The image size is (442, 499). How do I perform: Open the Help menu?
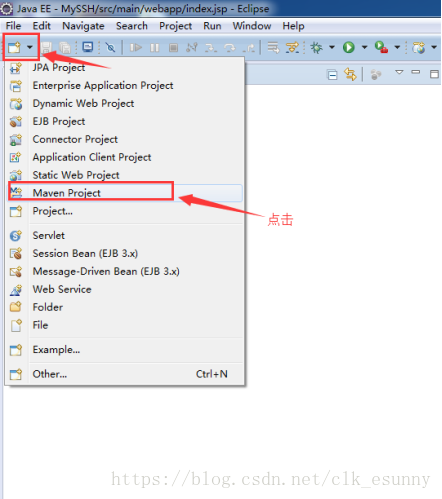tap(293, 26)
